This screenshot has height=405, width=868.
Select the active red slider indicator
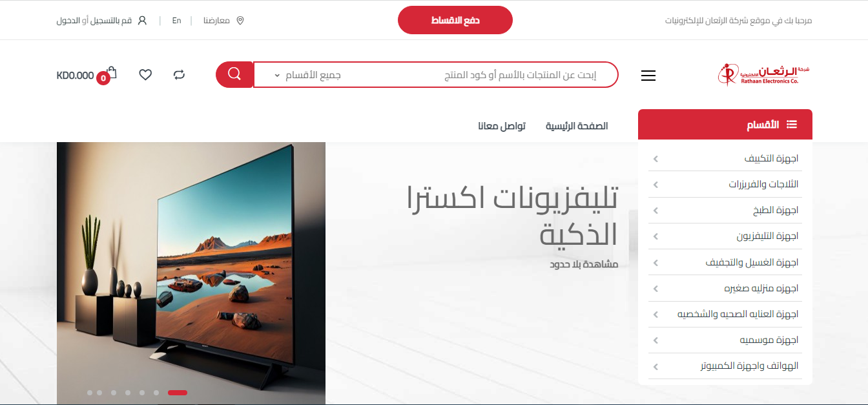pyautogui.click(x=178, y=392)
